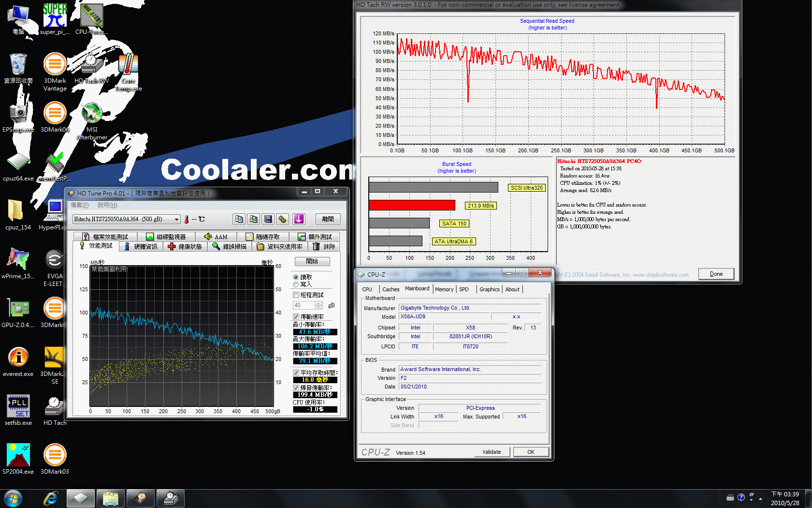Open the EVGA E-LEET desktop icon

point(54,268)
